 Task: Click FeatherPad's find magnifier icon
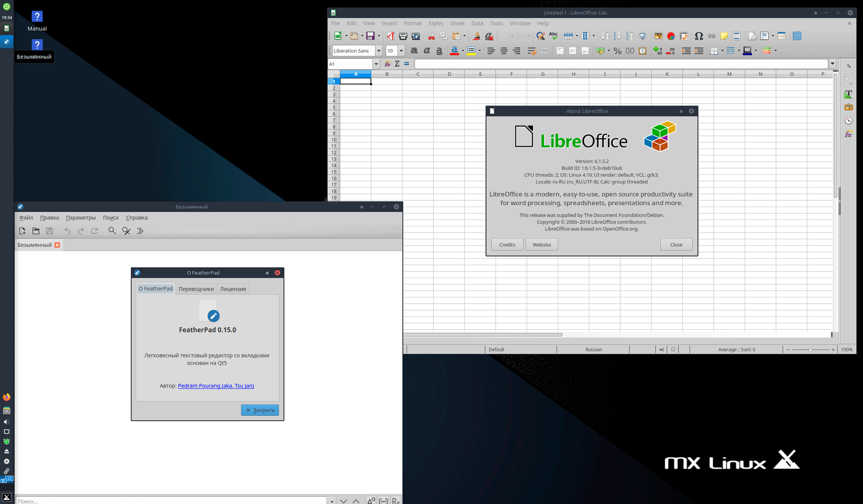click(112, 231)
